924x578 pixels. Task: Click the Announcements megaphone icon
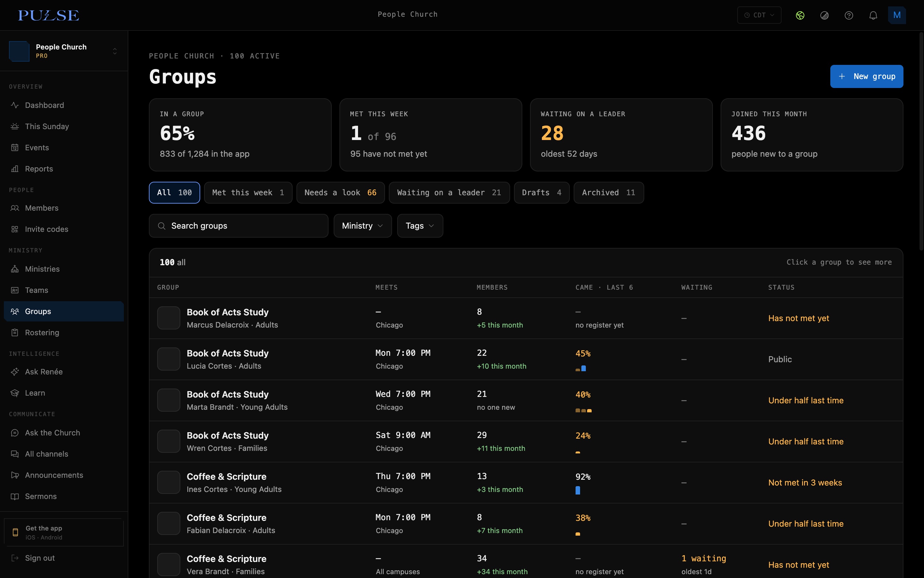[15, 475]
